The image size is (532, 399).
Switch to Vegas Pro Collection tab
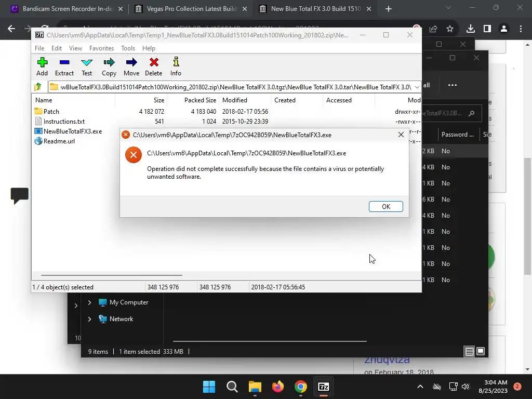[x=191, y=9]
